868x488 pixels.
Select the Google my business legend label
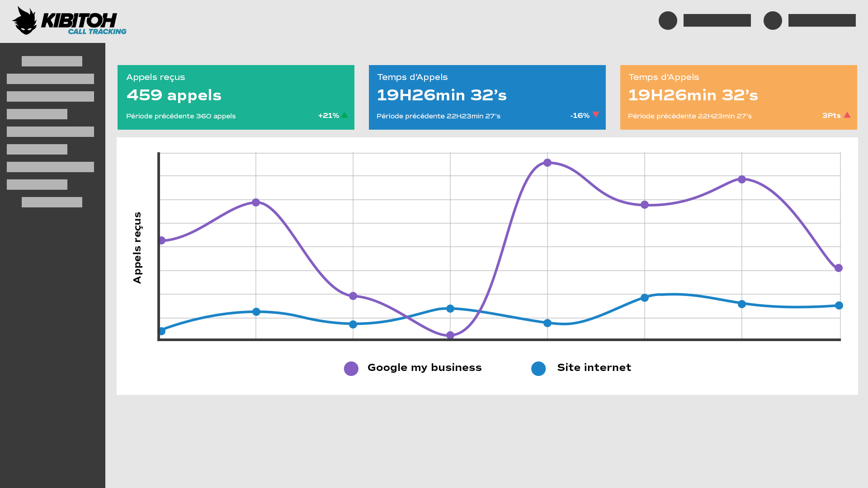pos(425,368)
